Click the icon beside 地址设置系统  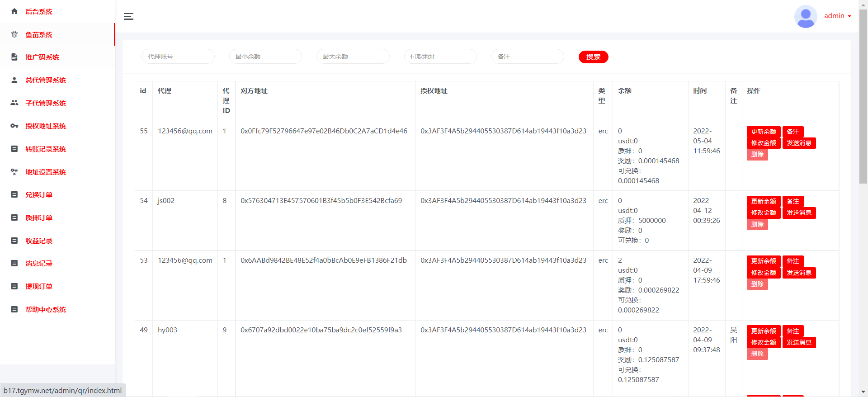tap(14, 172)
